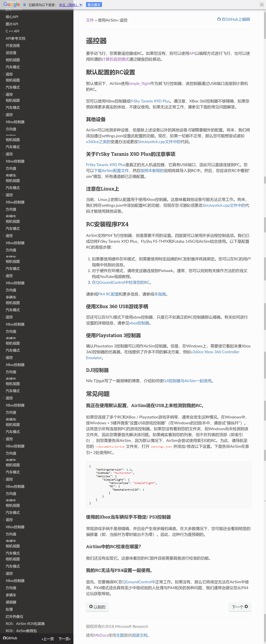Open the C ++ API sidebar entry
Viewport: 266px width, 644px height.
point(12,31)
